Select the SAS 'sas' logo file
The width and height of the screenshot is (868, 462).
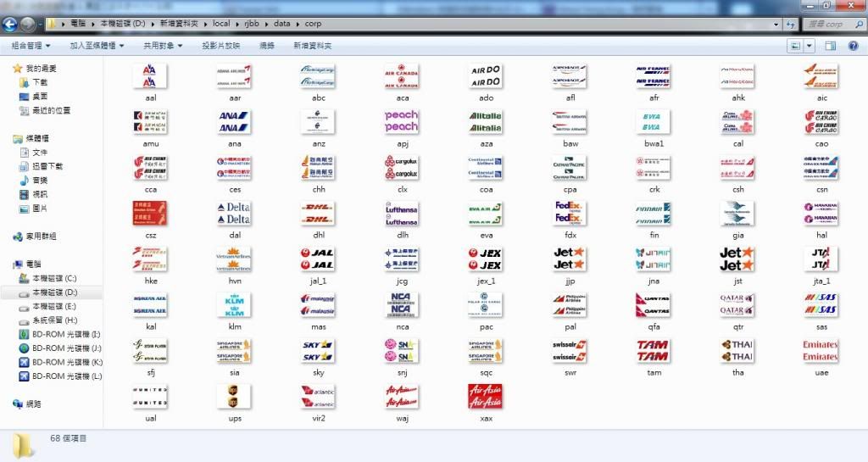pyautogui.click(x=821, y=305)
